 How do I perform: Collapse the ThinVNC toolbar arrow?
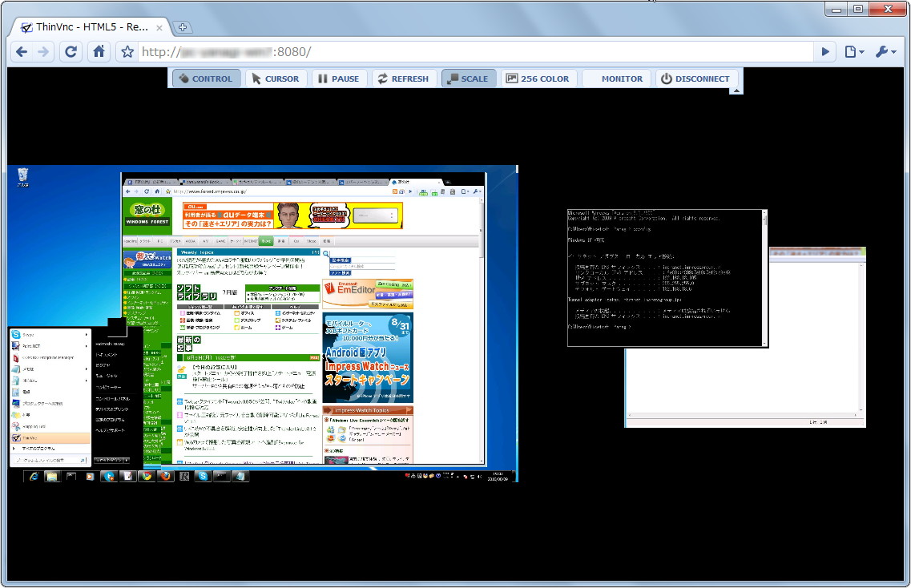click(736, 91)
